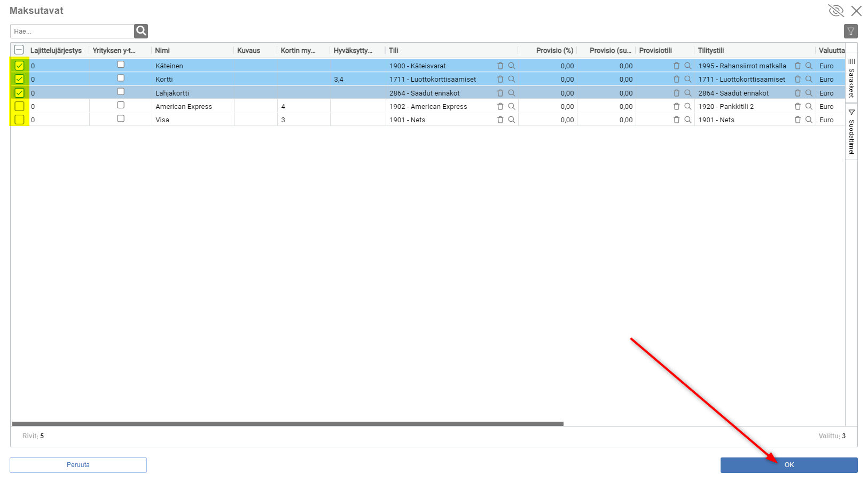Tick Yrityksen y-tunnus checkbox for Käteinen

point(121,65)
